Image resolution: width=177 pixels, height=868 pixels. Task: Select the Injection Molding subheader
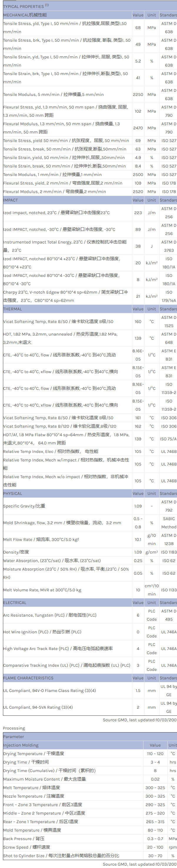pos(21,745)
